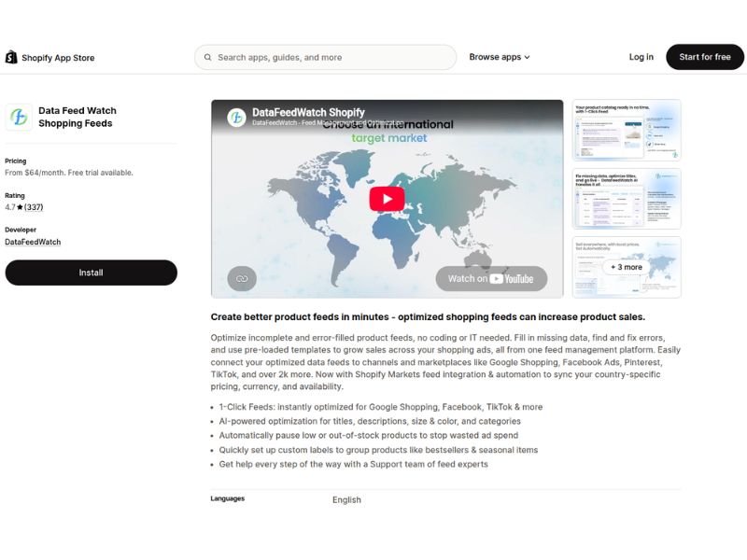The height and width of the screenshot is (560, 747).
Task: Click the rating star icon
Action: click(20, 207)
